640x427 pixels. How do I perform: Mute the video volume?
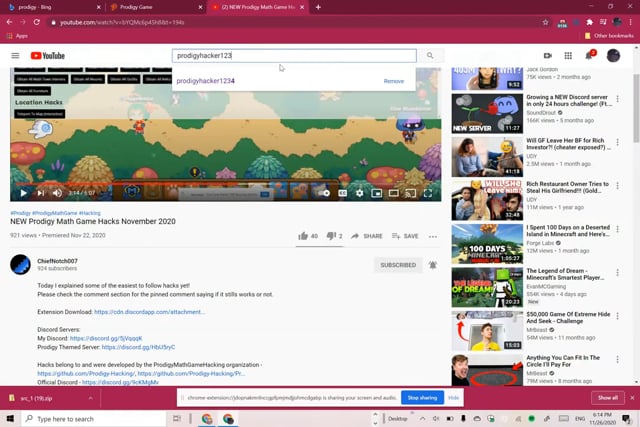click(58, 193)
